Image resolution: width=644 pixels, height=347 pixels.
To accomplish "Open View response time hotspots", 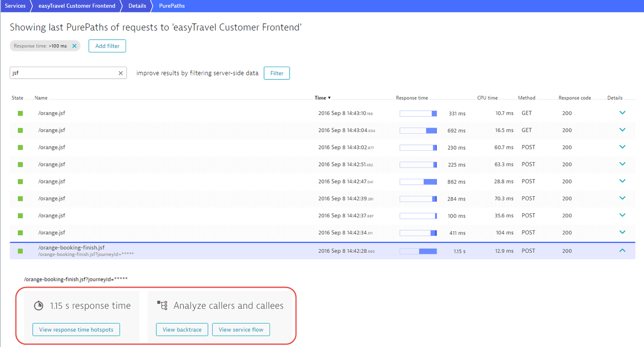I will [76, 330].
